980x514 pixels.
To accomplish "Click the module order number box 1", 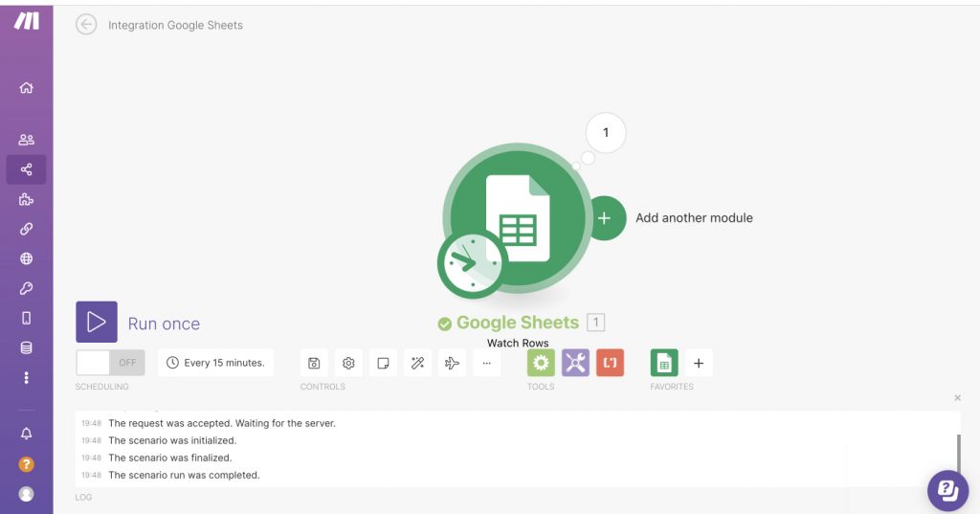I will coord(595,322).
